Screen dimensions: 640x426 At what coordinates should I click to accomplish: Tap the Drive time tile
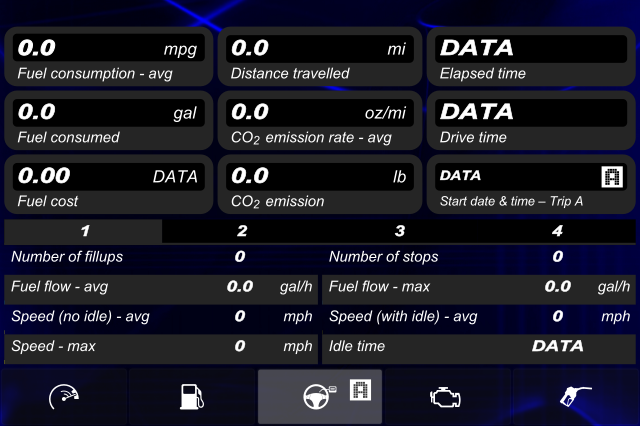tap(531, 120)
